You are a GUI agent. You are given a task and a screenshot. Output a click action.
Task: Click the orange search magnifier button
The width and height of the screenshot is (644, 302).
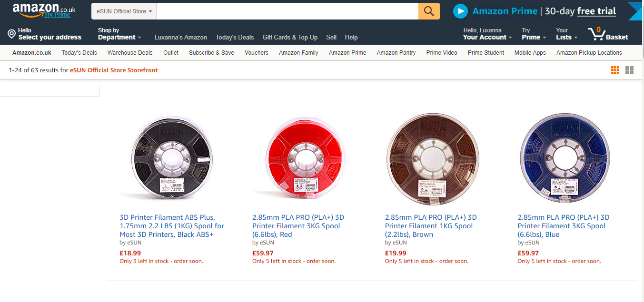429,11
